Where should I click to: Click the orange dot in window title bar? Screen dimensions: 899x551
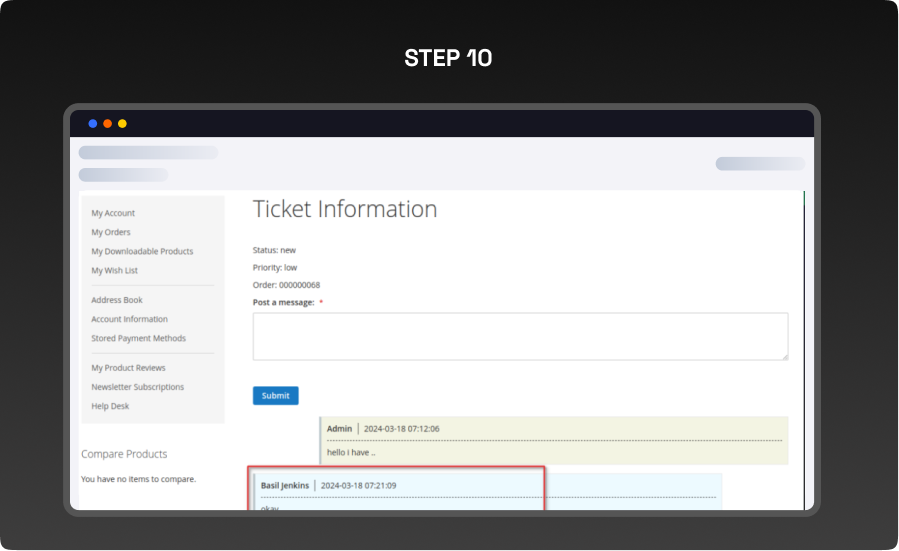[x=108, y=124]
